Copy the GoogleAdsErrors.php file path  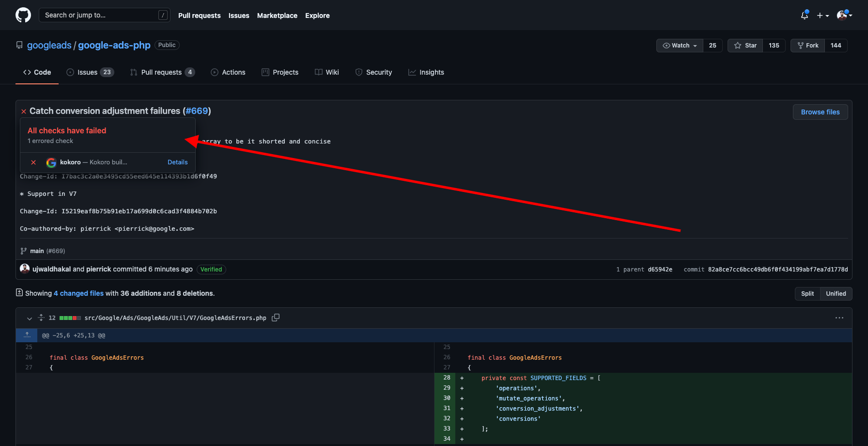pos(276,317)
